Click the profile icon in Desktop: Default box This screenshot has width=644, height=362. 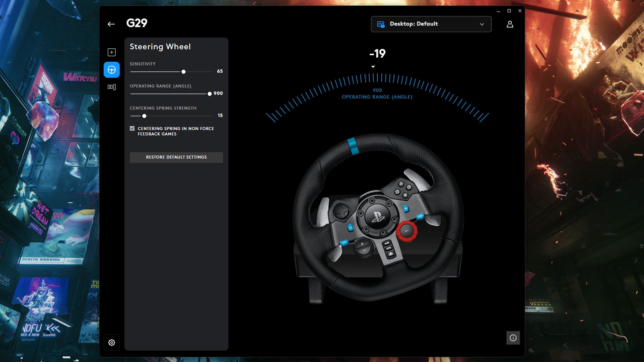381,24
